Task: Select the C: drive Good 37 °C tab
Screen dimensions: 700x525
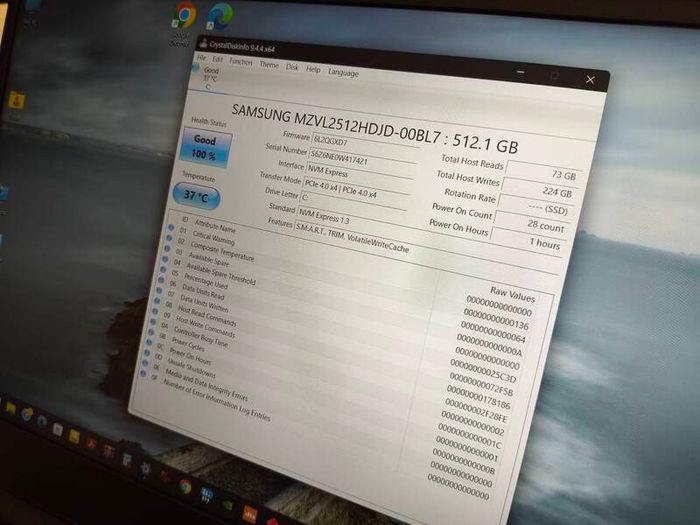Action: 206,77
